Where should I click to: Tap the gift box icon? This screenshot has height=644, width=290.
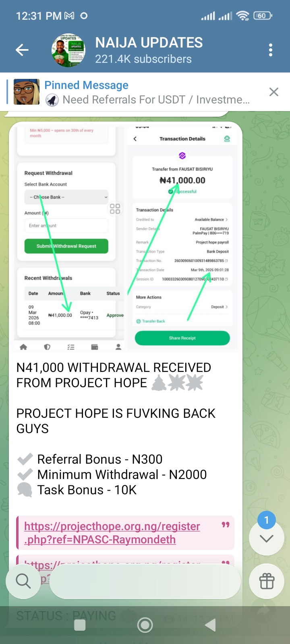(267, 581)
